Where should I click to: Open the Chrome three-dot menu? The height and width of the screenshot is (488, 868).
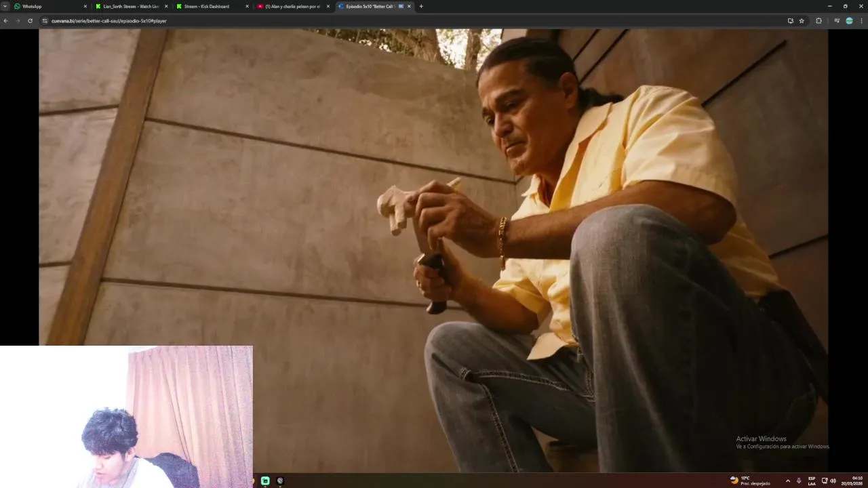[x=861, y=21]
